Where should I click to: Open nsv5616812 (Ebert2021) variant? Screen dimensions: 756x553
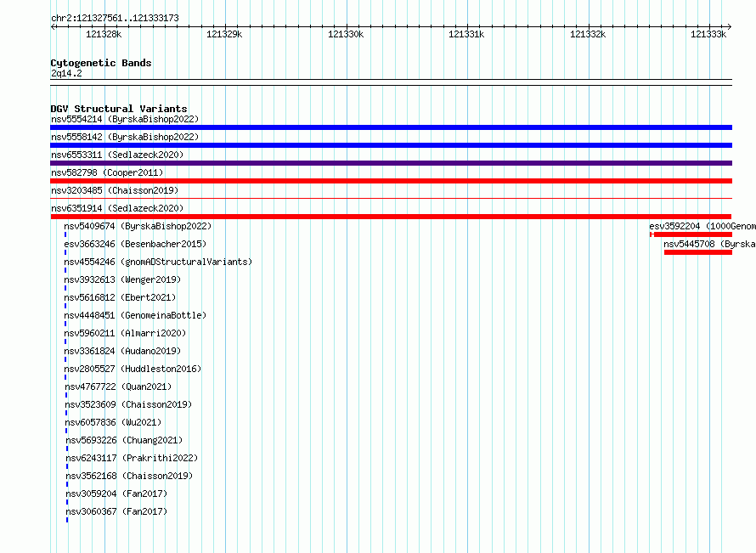point(120,297)
